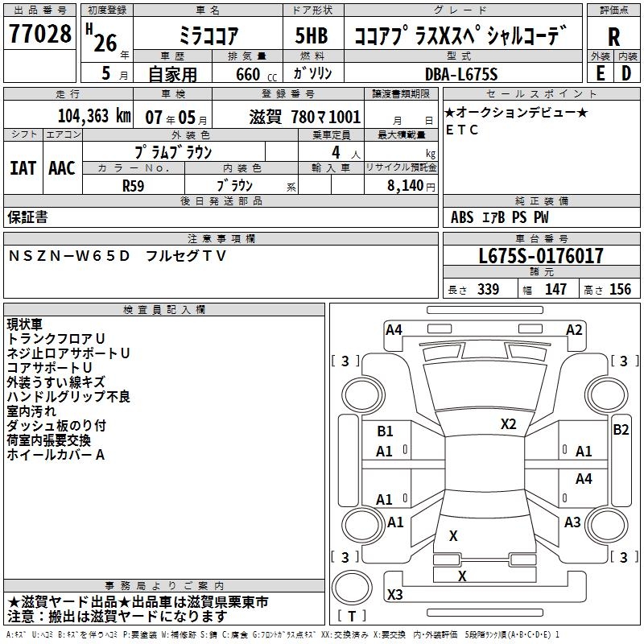Click the note NSZN-W65D フルセグTV
The image size is (644, 644).
click(x=117, y=256)
